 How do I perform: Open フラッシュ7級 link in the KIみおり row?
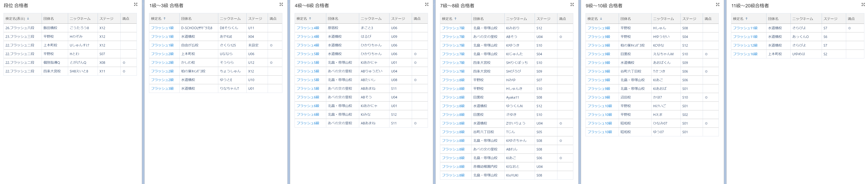(x=453, y=28)
